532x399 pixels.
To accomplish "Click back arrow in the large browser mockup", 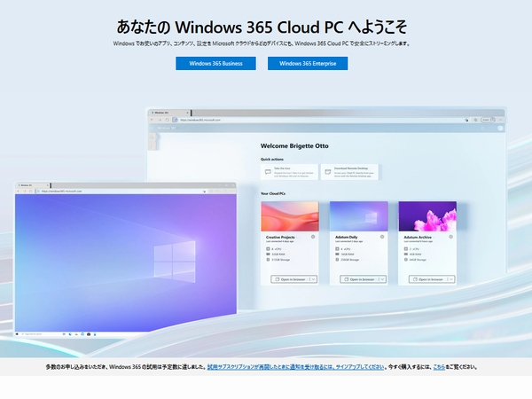I will pyautogui.click(x=152, y=120).
